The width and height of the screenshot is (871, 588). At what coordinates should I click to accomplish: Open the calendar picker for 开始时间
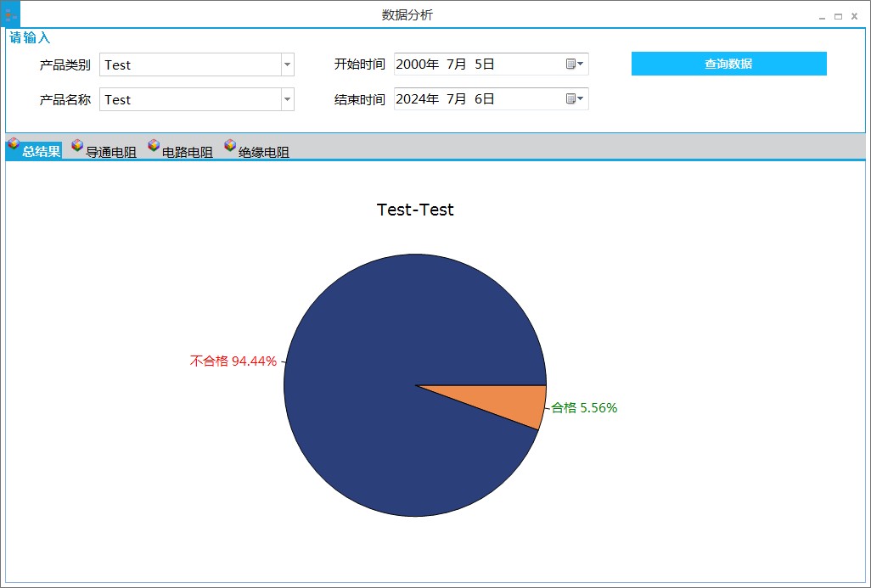575,64
